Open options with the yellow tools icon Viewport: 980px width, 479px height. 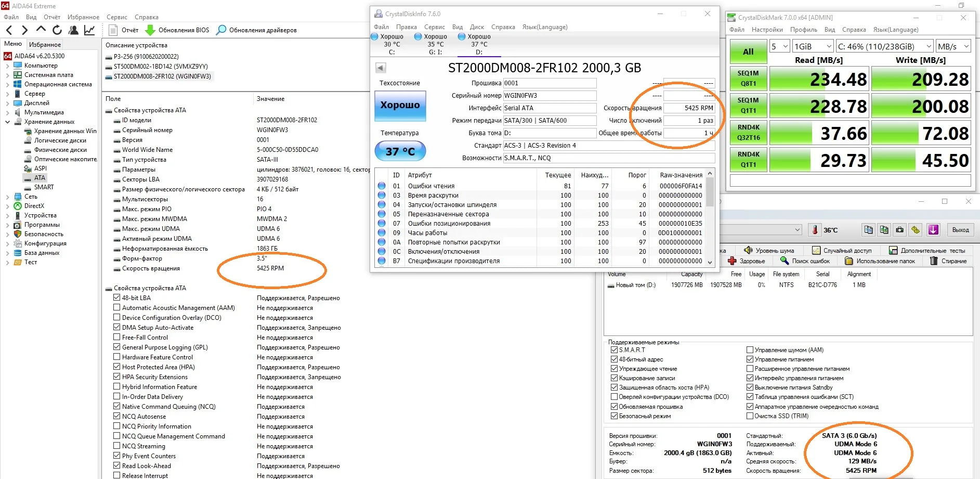click(x=916, y=230)
